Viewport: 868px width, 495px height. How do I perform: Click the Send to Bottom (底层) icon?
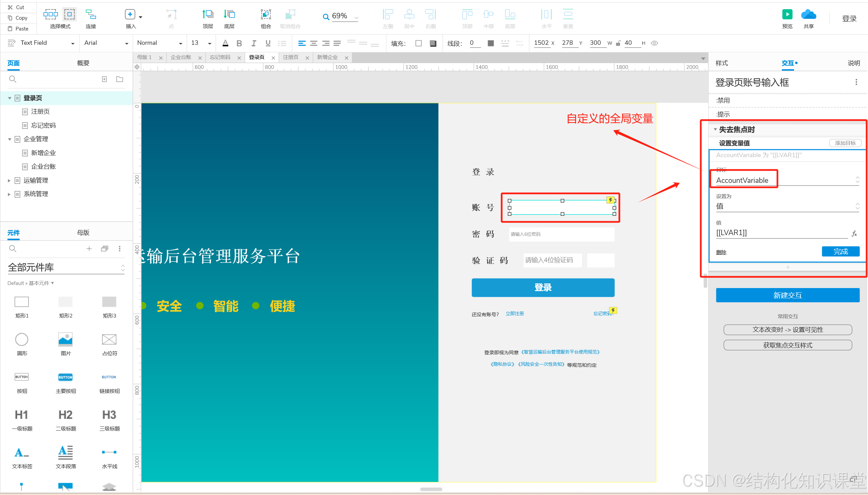coord(229,15)
